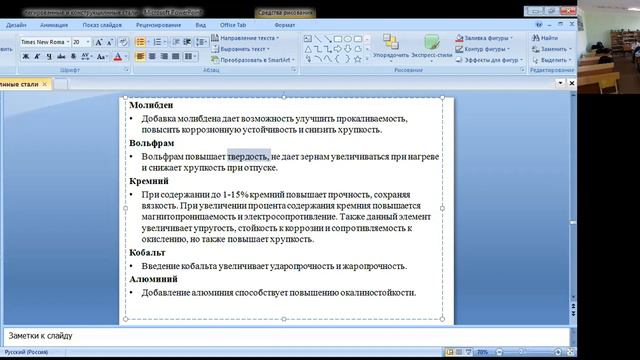Switch to slide sorter view

(459, 352)
